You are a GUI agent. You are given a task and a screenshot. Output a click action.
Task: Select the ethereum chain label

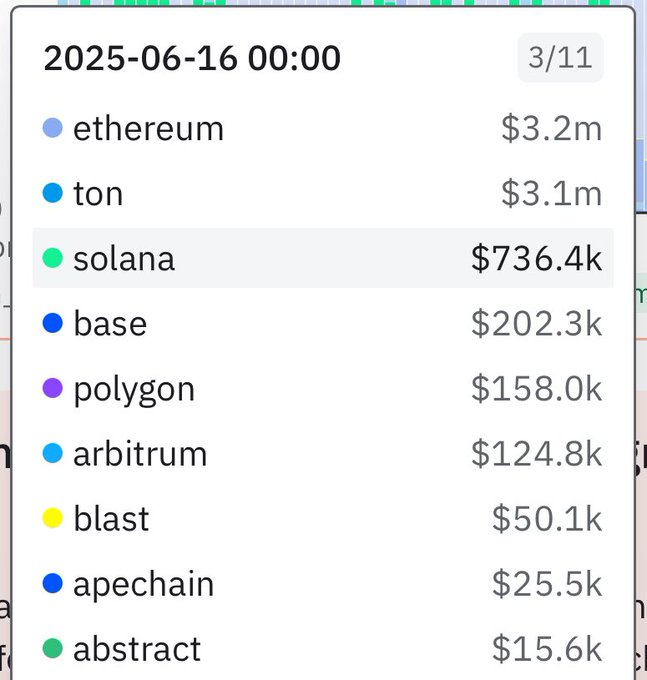point(148,129)
